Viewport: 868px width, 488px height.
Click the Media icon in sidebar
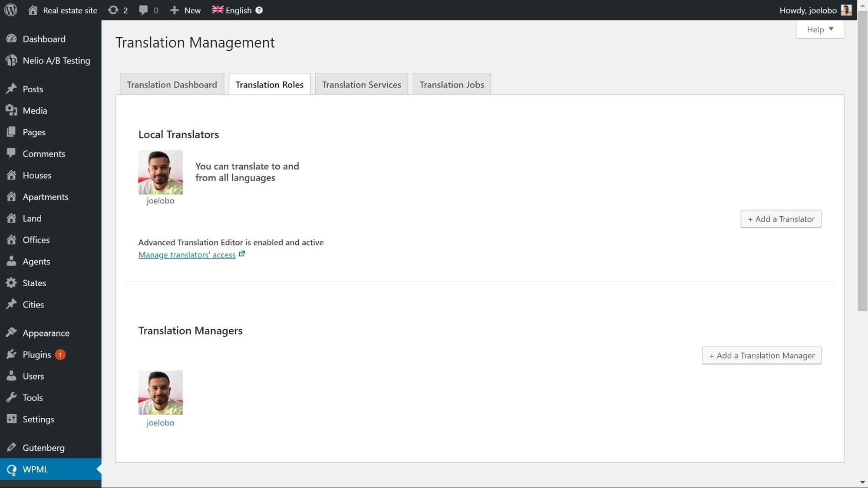(11, 111)
